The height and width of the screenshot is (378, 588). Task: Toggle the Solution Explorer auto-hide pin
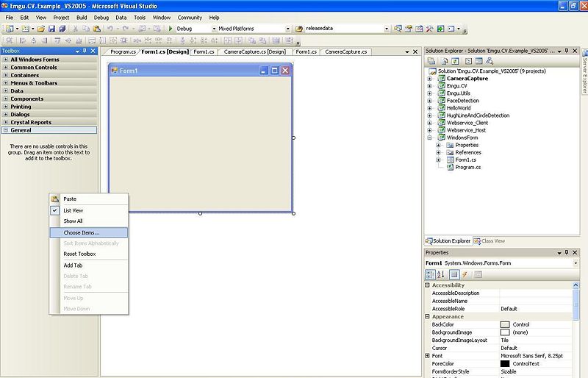point(567,51)
